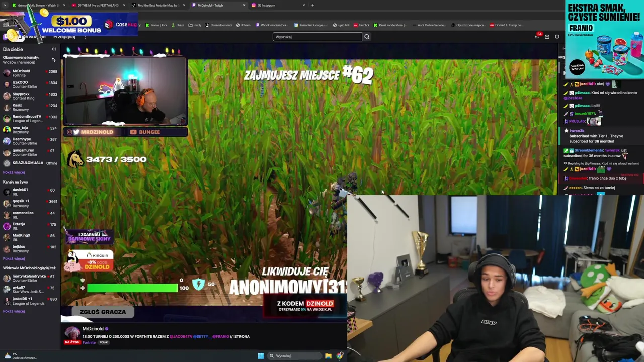644x362 pixels.
Task: Expand followed channels with Pokaż więcej
Action: (14, 172)
